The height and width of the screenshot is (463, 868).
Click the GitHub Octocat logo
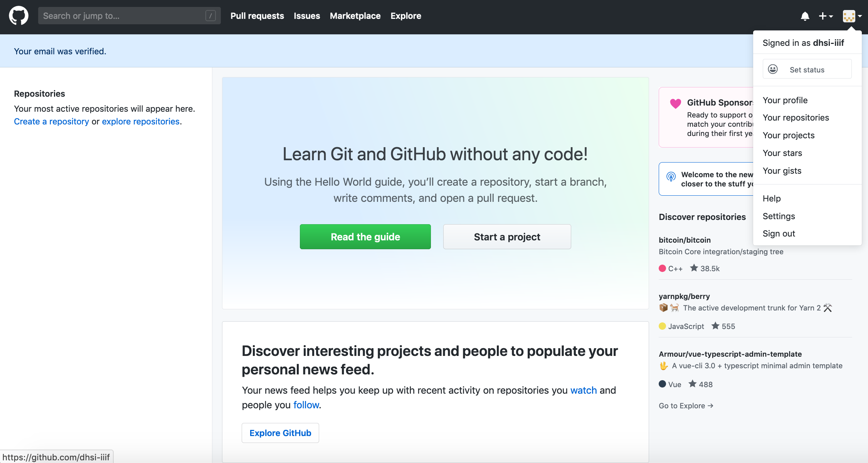coord(19,16)
